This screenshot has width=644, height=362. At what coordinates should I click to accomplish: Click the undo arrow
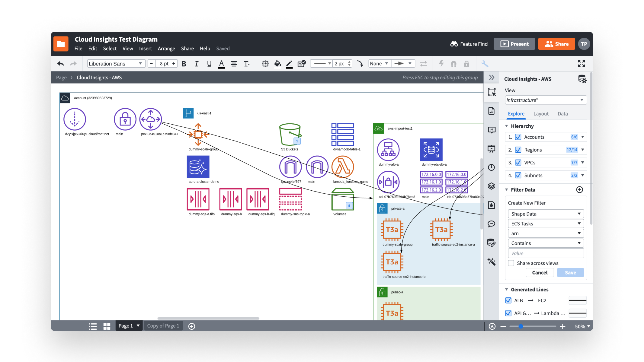[60, 64]
